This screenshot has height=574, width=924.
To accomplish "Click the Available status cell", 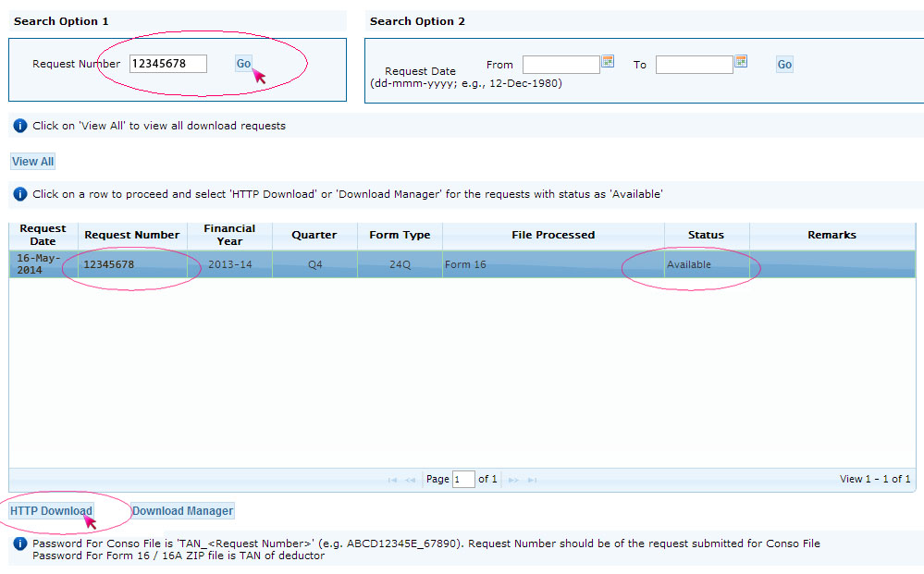I will (707, 264).
